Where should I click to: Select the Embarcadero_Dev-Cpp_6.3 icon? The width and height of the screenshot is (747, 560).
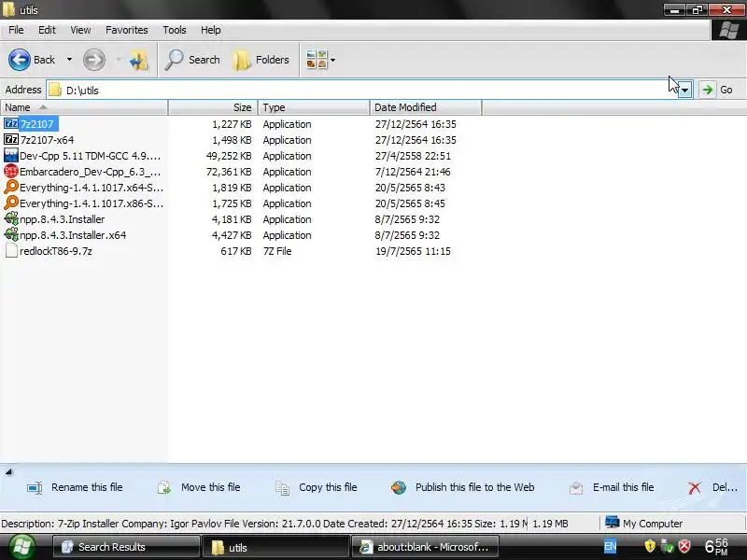11,172
